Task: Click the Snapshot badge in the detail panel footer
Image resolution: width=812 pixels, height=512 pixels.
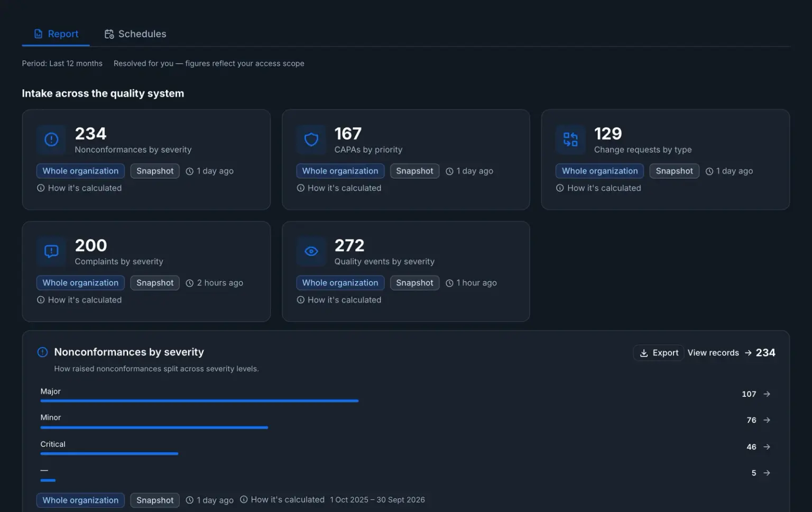Action: click(x=155, y=500)
